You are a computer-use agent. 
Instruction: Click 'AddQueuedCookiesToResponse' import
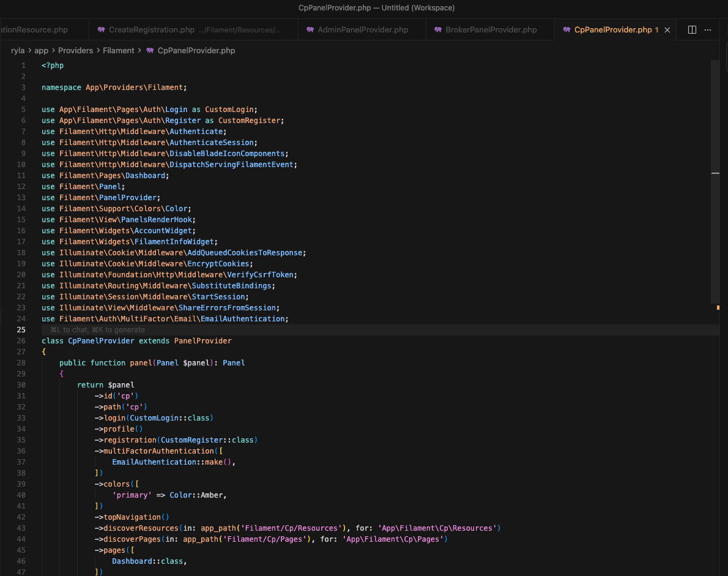click(245, 253)
